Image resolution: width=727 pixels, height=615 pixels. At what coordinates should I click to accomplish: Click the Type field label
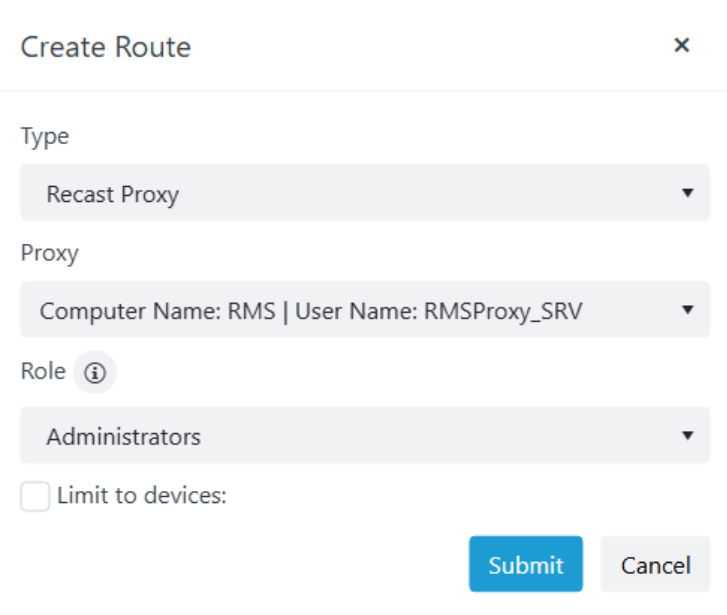pos(45,137)
